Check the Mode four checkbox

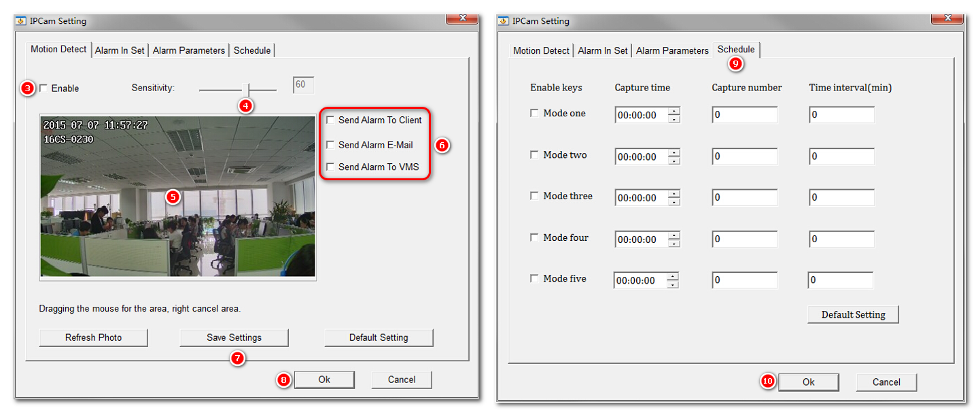coord(535,237)
